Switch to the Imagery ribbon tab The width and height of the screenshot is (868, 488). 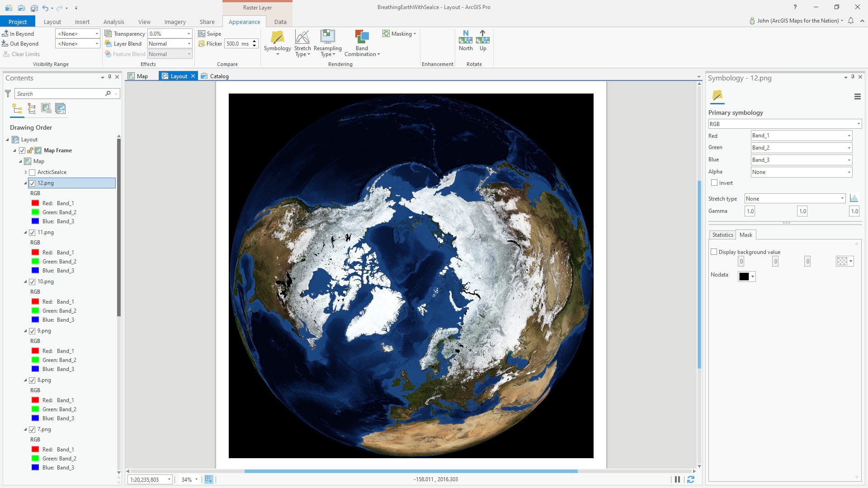pyautogui.click(x=175, y=22)
